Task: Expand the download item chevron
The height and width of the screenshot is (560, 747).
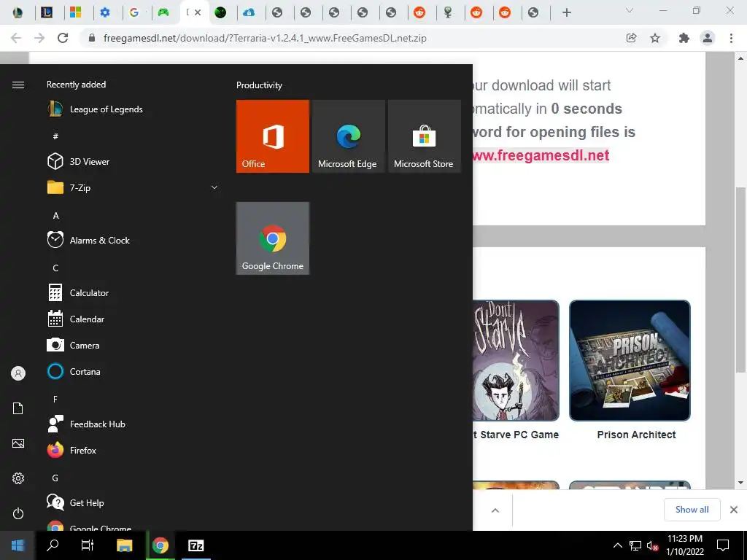Action: (x=495, y=510)
